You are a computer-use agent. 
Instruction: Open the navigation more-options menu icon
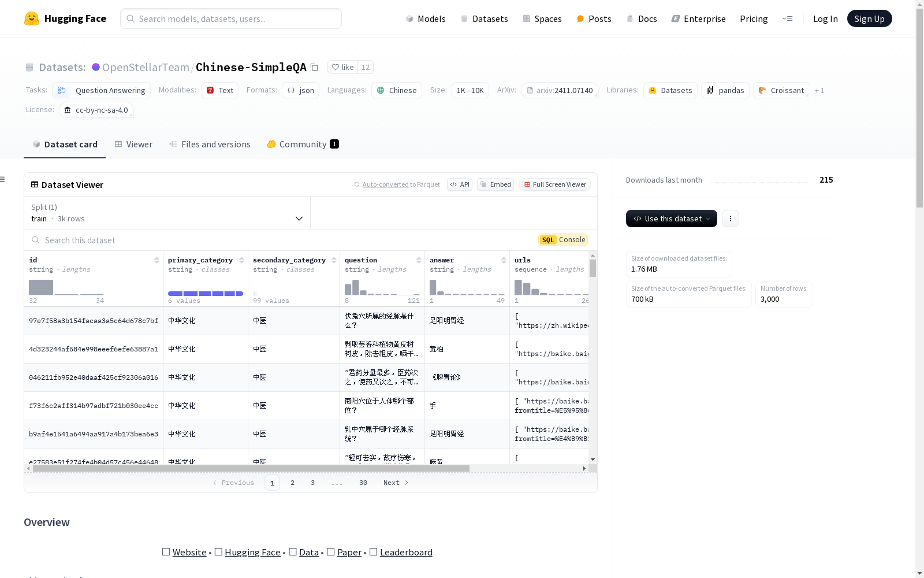coord(787,18)
